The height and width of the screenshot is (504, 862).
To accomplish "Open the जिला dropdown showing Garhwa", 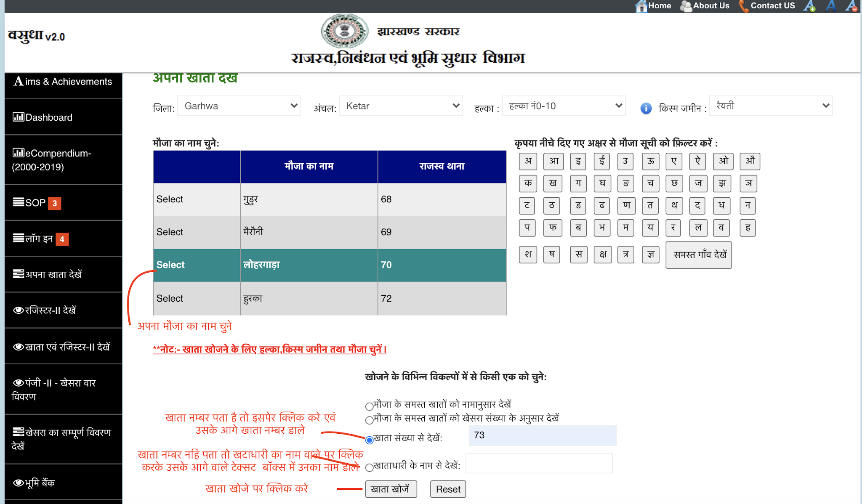I will 239,106.
